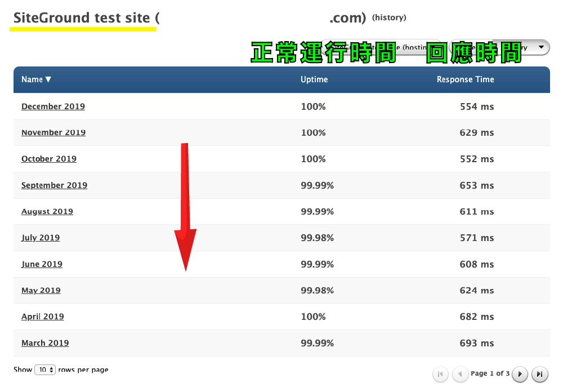
Task: Open the June 2019 report link
Action: tap(42, 264)
